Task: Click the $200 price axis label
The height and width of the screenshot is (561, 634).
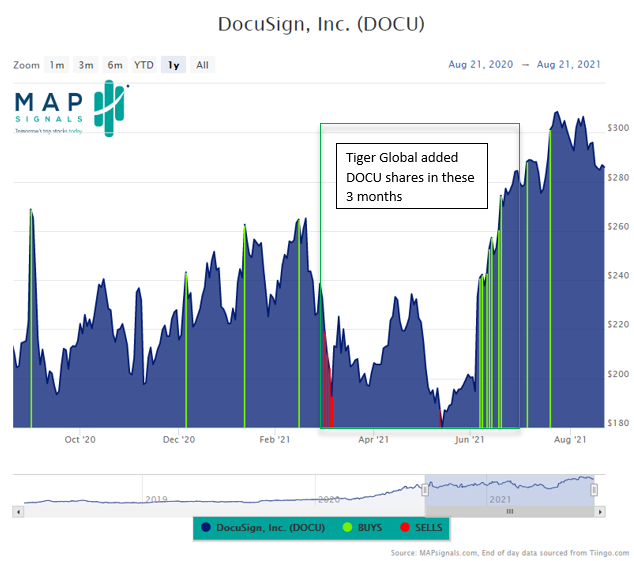Action: pyautogui.click(x=618, y=374)
